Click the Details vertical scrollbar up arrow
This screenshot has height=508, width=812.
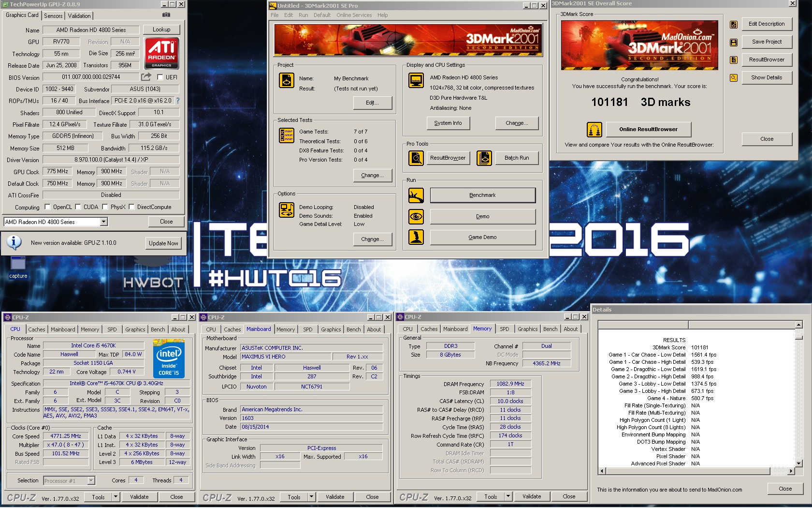[x=798, y=325]
